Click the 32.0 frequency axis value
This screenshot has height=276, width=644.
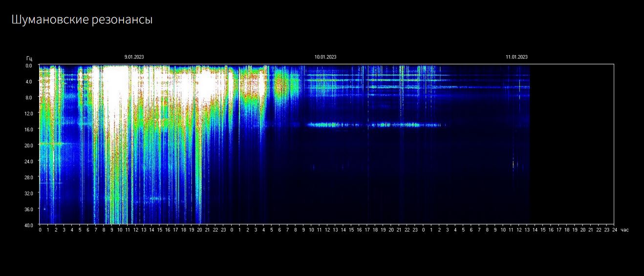(28, 193)
